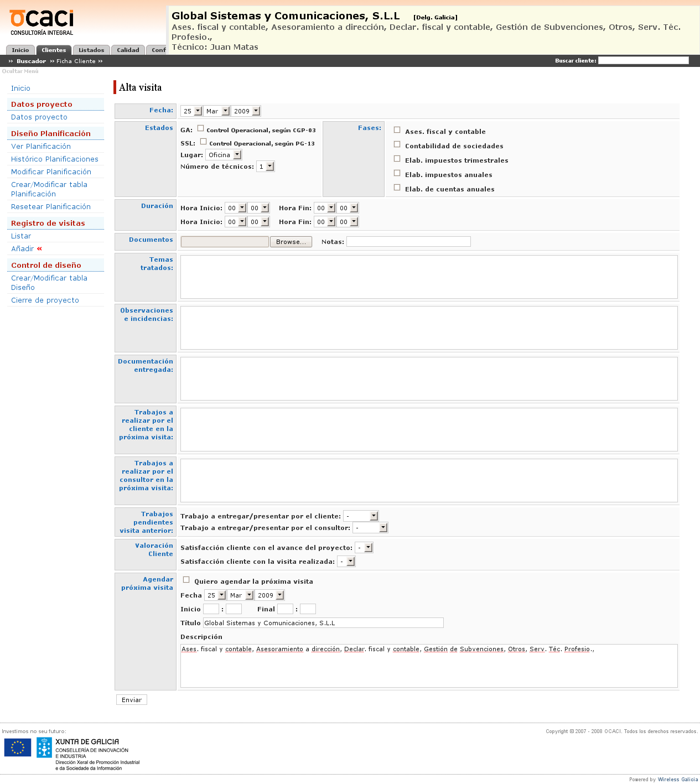Switch to the Listados tab
The height and width of the screenshot is (784, 700).
91,50
